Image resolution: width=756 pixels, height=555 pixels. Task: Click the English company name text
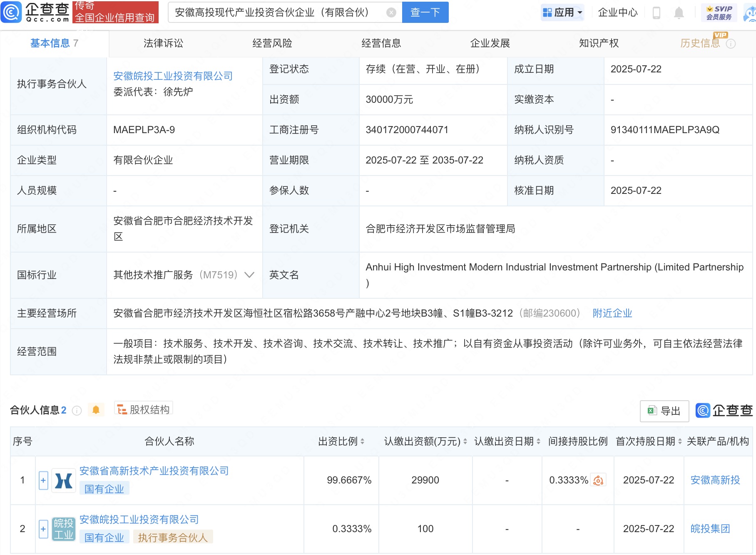coord(555,275)
